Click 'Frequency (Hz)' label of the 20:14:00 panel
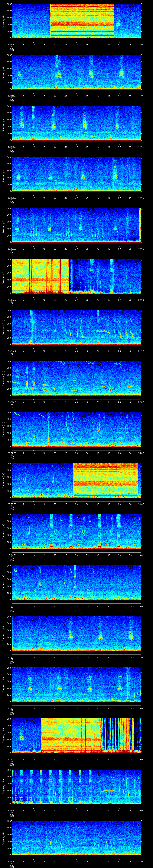The image size is (153, 868). tap(3, 21)
